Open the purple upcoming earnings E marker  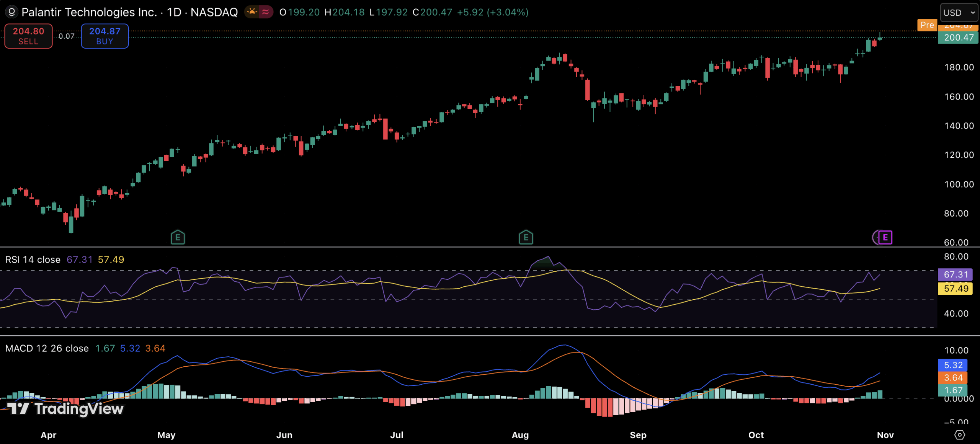click(x=885, y=238)
